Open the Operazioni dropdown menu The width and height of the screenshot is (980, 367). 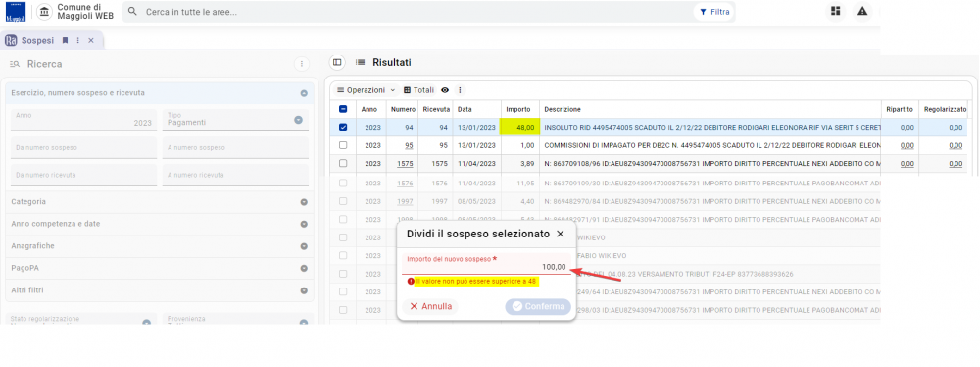pos(366,90)
